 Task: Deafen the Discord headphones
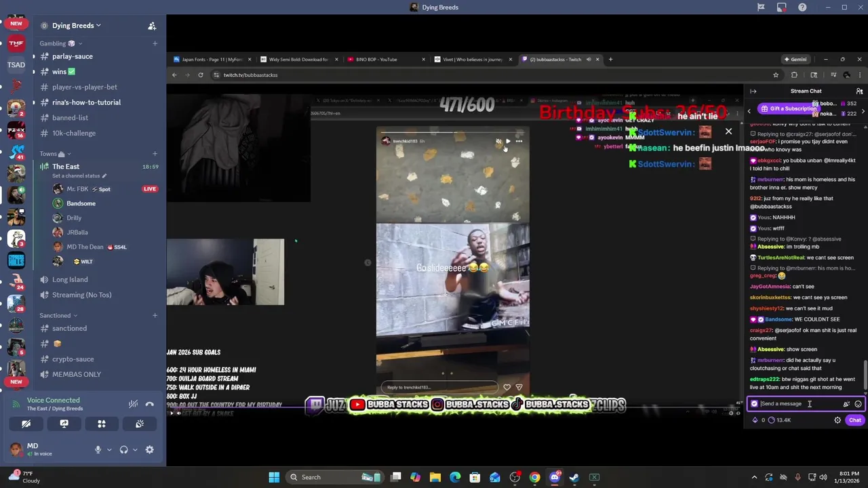tap(124, 449)
